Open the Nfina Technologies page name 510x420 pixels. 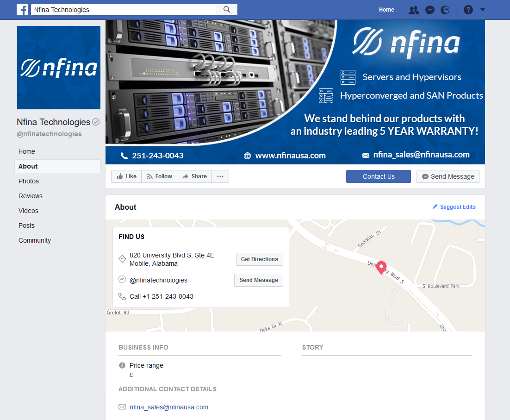[53, 122]
